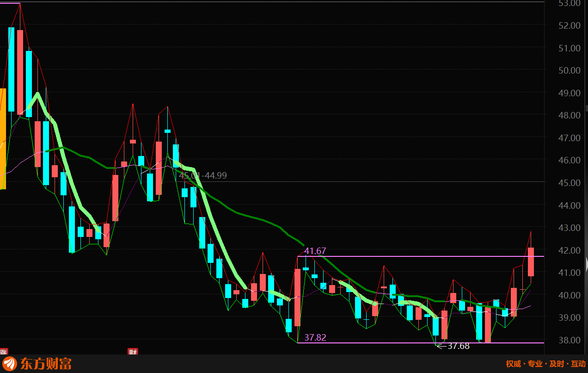Click the latest red candlestick above 41.67 line

pyautogui.click(x=531, y=262)
